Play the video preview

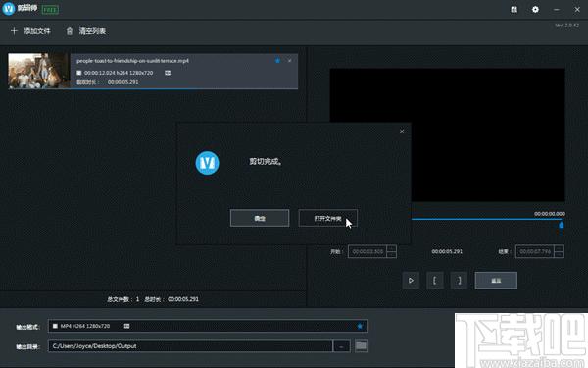point(411,281)
